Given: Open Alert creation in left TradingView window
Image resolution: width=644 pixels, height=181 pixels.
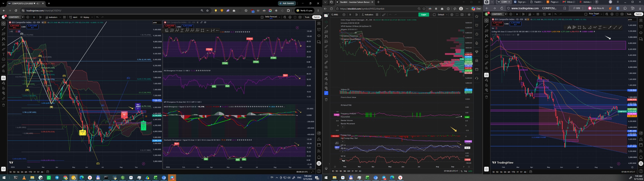Looking at the screenshot, I should click(x=73, y=17).
